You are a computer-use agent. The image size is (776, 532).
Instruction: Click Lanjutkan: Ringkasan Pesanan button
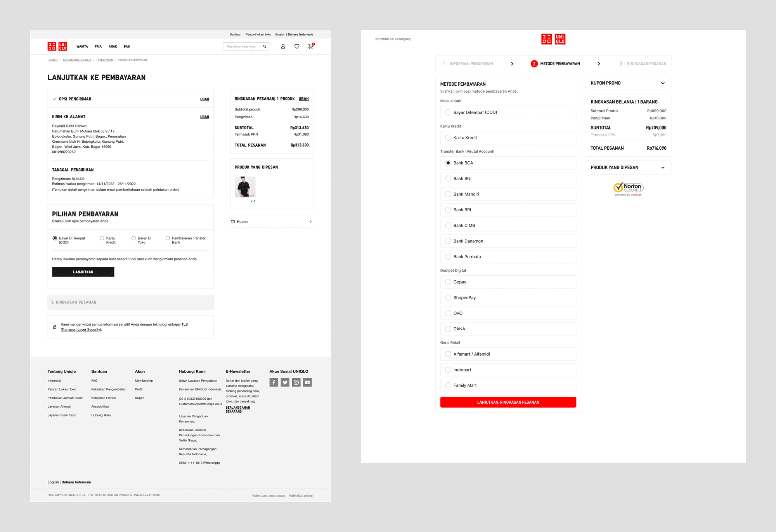(508, 402)
